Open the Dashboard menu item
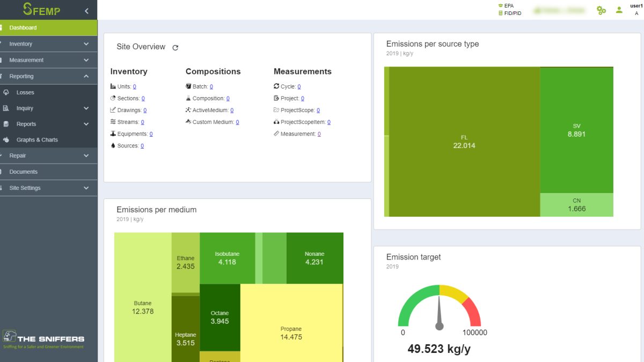 (23, 27)
